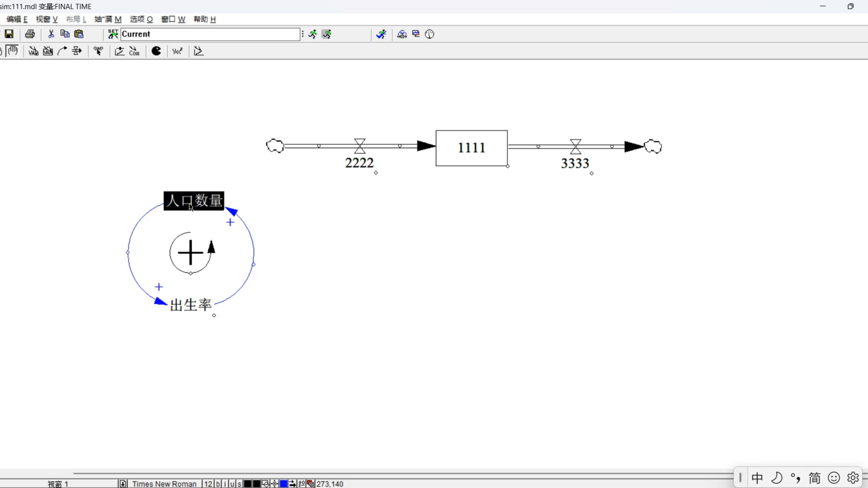Open the Equations Y=x² tool

(177, 51)
